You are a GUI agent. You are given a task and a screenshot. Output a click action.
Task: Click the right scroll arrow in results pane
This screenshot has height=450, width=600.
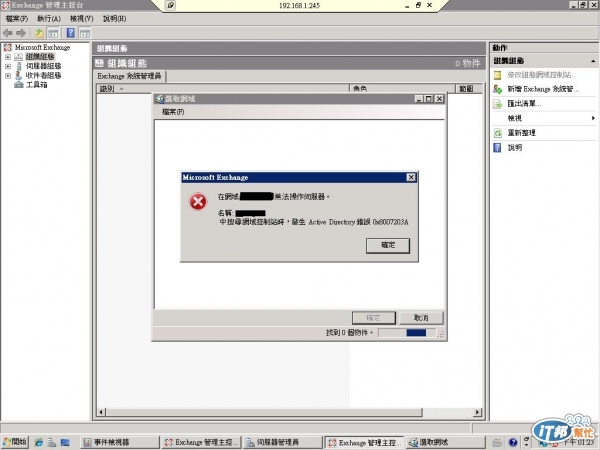pyautogui.click(x=477, y=412)
